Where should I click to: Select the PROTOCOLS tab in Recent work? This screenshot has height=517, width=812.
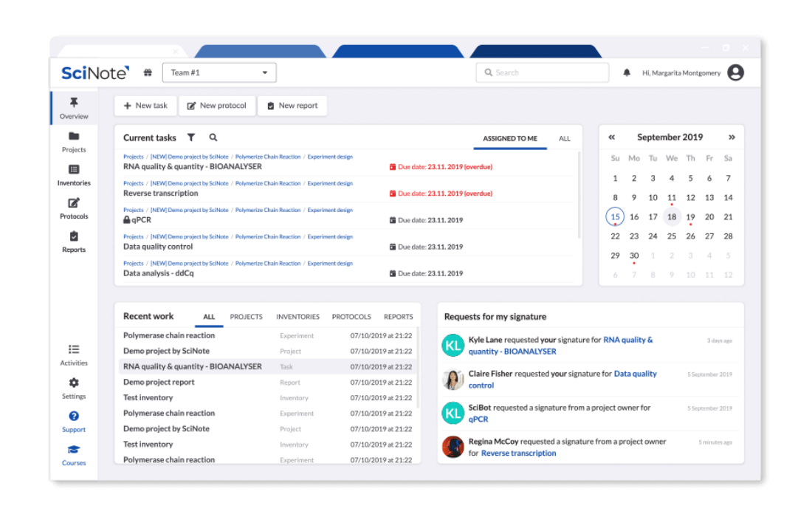coord(351,317)
